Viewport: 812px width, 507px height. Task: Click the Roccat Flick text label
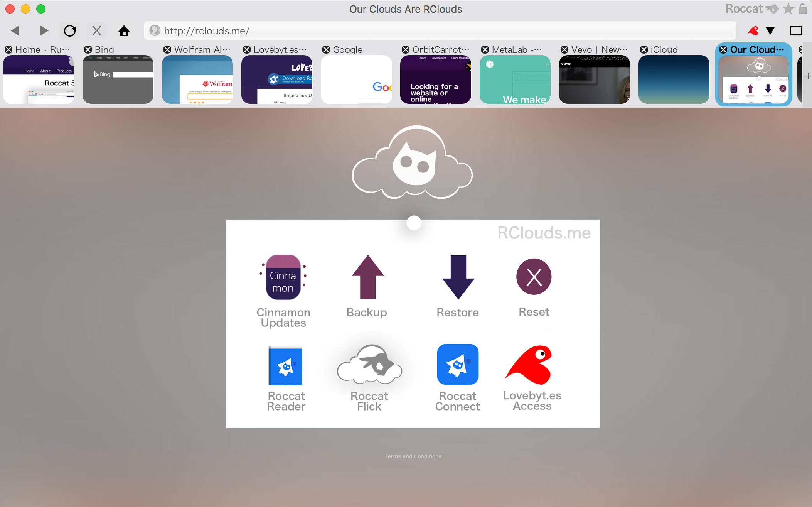[369, 401]
